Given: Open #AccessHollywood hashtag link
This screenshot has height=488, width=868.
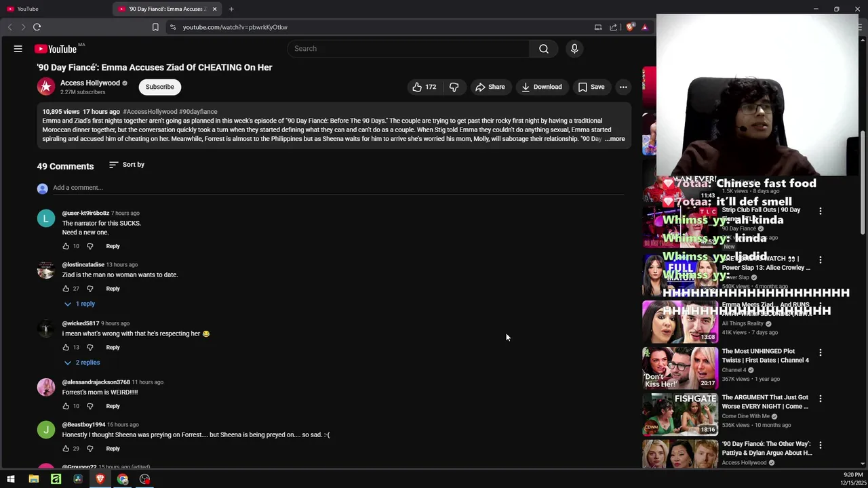Looking at the screenshot, I should pyautogui.click(x=150, y=111).
